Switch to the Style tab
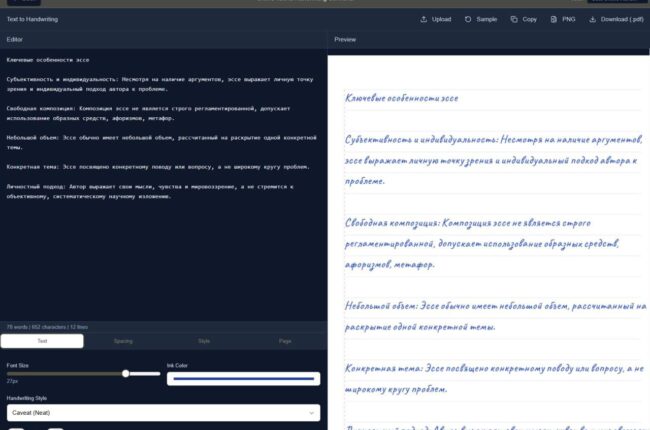This screenshot has height=430, width=650. click(204, 341)
